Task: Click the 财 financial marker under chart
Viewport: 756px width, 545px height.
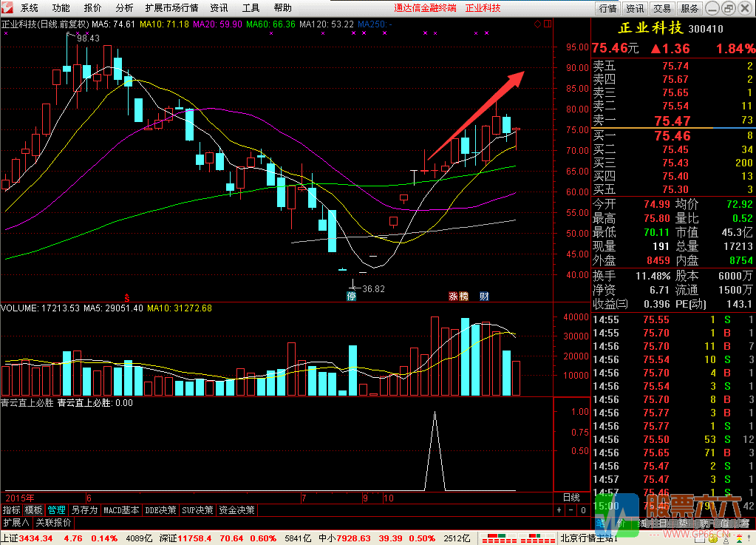Action: [x=484, y=296]
